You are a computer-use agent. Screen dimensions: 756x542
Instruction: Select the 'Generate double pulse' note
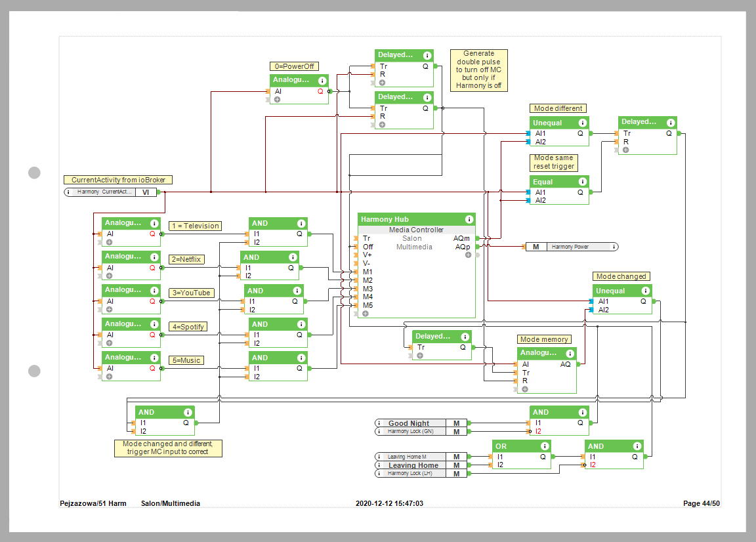(478, 70)
